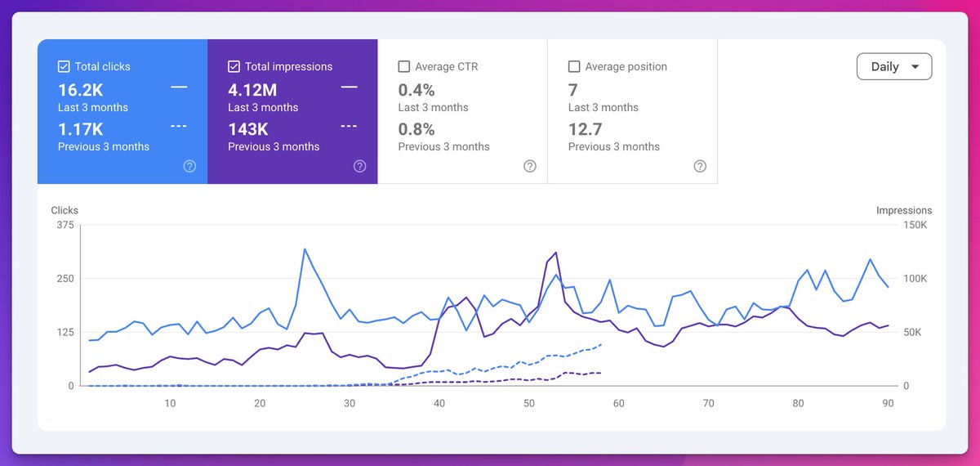Select the Total clicks metric card

coord(122,111)
